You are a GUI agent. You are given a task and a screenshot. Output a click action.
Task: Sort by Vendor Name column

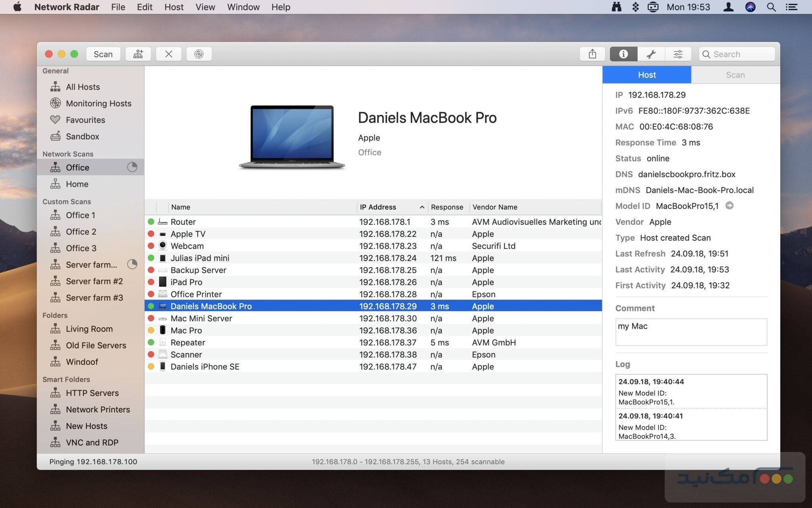(x=495, y=207)
